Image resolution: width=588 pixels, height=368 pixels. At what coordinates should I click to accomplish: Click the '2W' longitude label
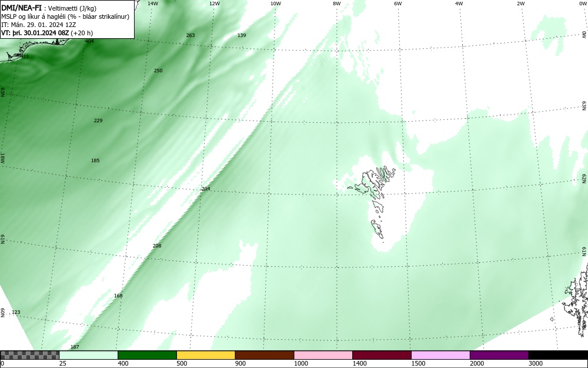tap(520, 4)
